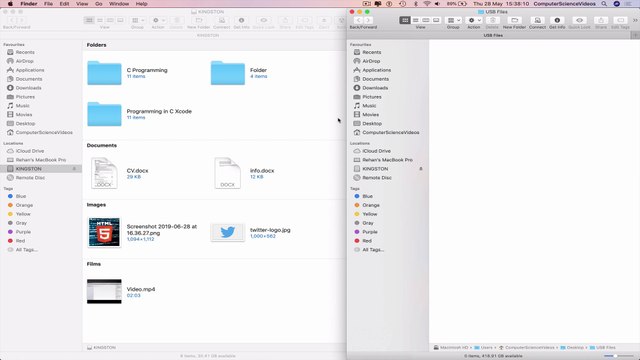Select twitter-logo.jpg thumbnail
This screenshot has width=640, height=360.
tap(228, 233)
